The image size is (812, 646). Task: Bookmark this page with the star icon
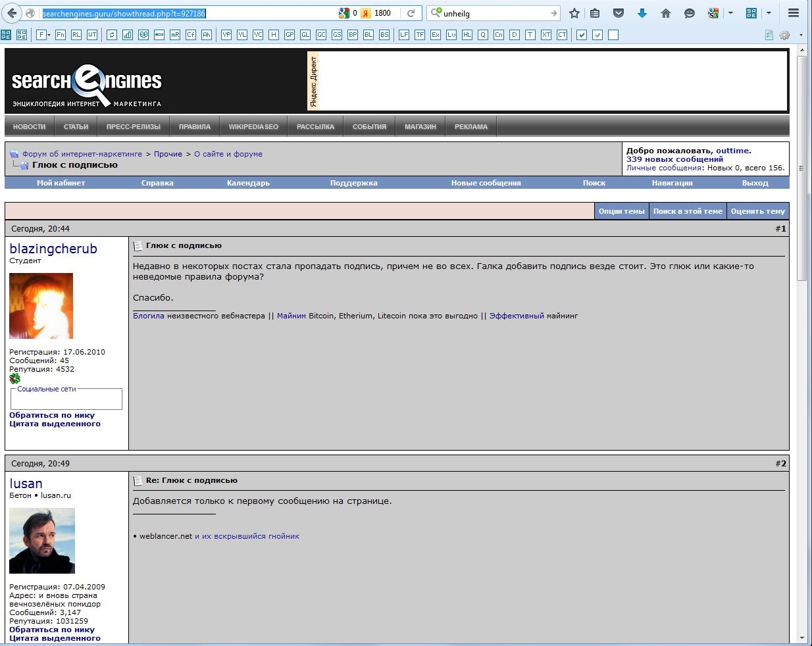point(574,13)
